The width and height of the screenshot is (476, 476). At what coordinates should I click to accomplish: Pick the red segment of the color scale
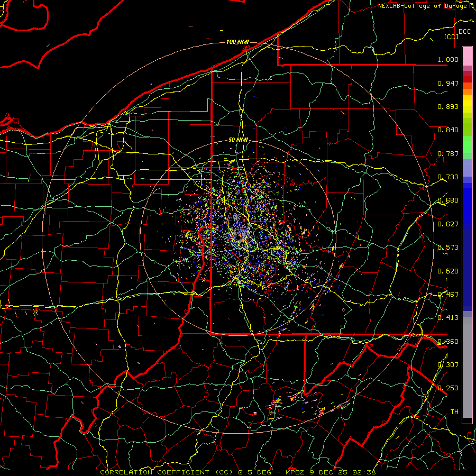coord(467,79)
